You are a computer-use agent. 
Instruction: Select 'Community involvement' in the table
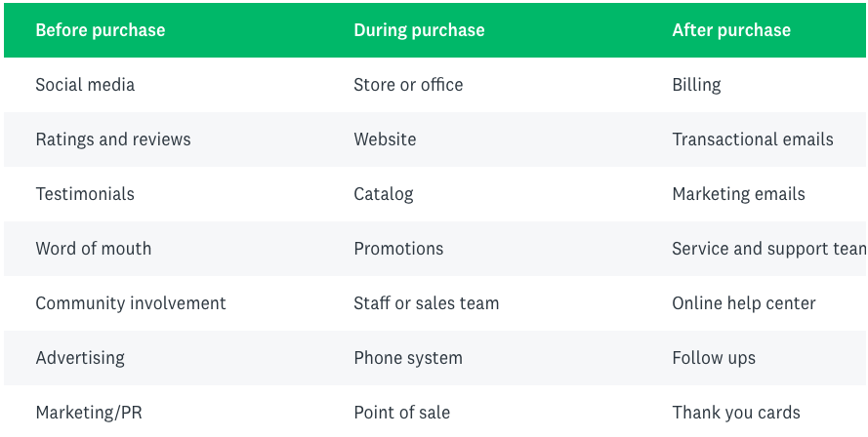tap(131, 303)
